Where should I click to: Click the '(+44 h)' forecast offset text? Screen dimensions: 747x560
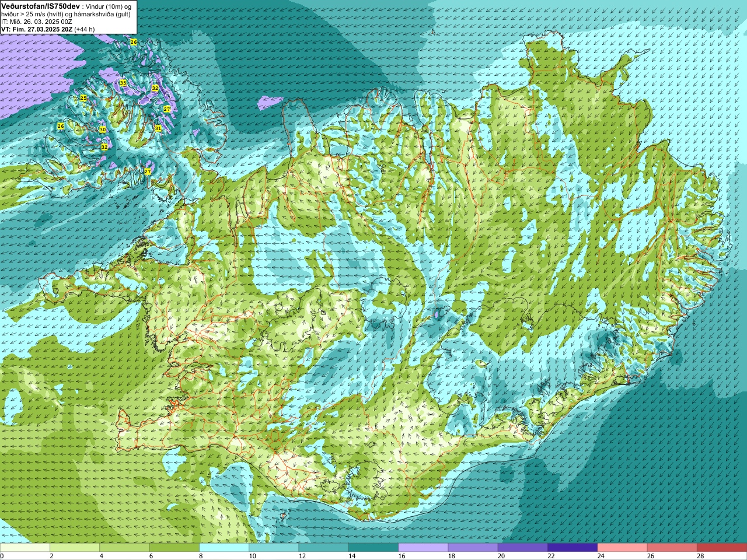pyautogui.click(x=85, y=29)
